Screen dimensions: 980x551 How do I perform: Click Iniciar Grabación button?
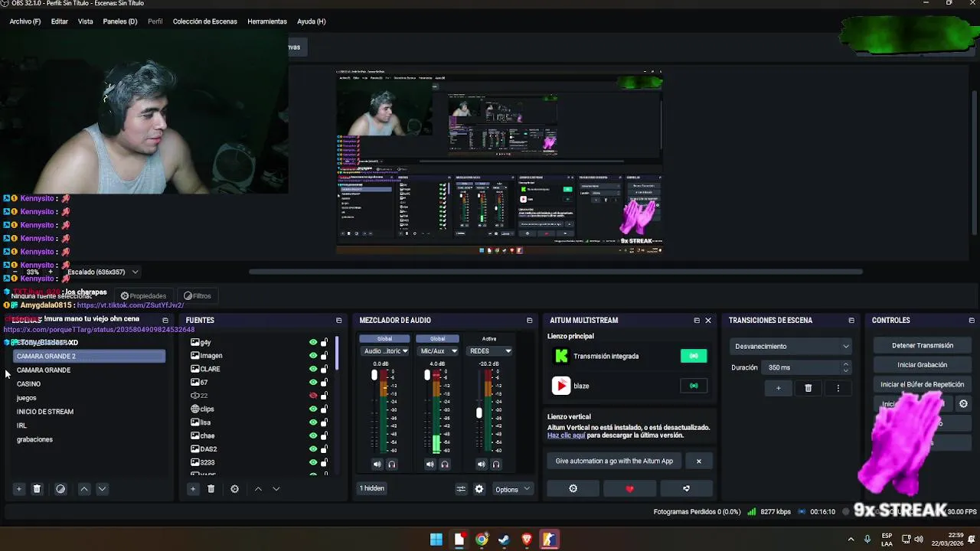pos(923,365)
